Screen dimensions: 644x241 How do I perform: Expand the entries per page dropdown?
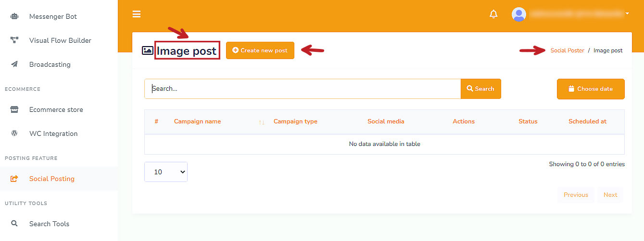(x=165, y=172)
